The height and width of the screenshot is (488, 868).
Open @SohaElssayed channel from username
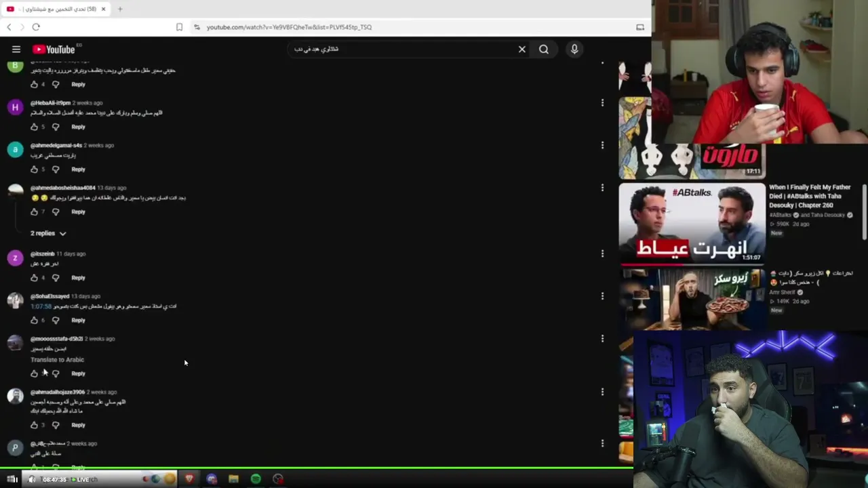(x=50, y=296)
